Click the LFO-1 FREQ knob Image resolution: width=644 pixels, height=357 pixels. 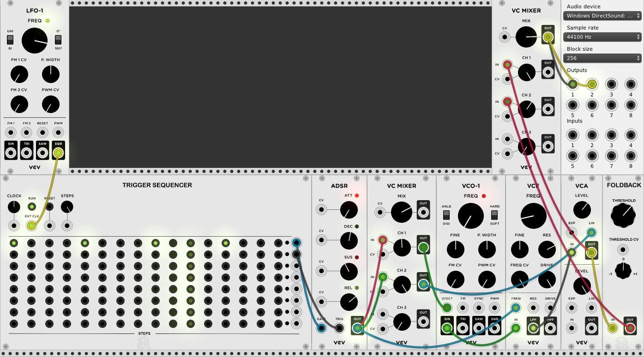[x=35, y=41]
